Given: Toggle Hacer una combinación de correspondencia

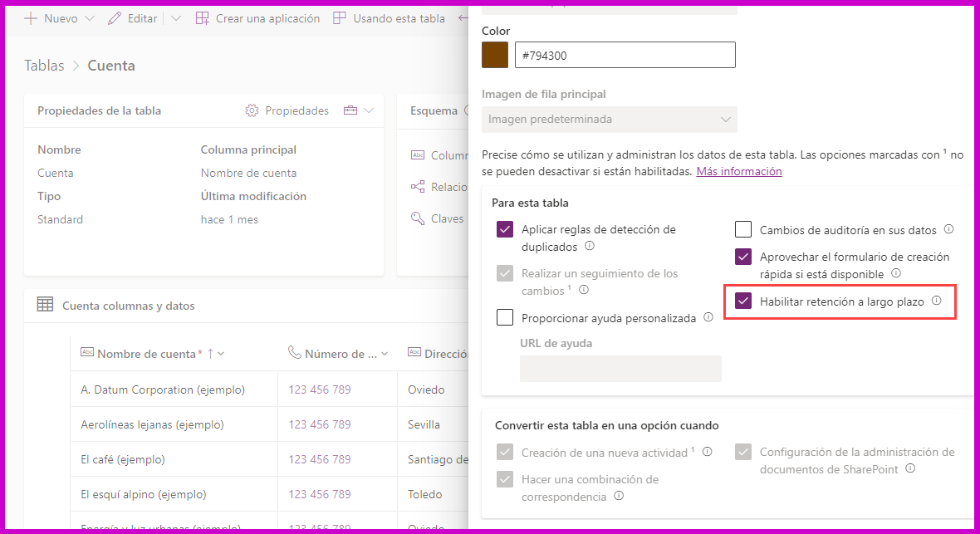Looking at the screenshot, I should tap(505, 479).
